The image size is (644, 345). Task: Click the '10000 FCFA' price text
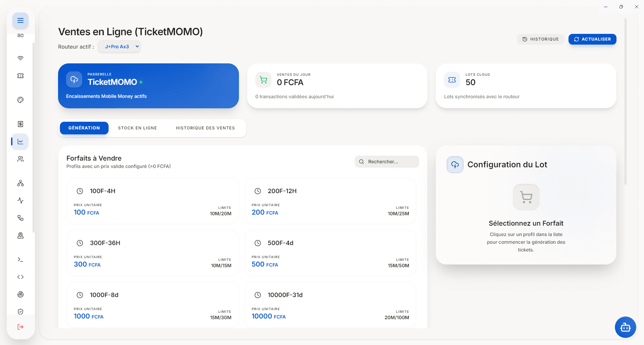tap(269, 316)
